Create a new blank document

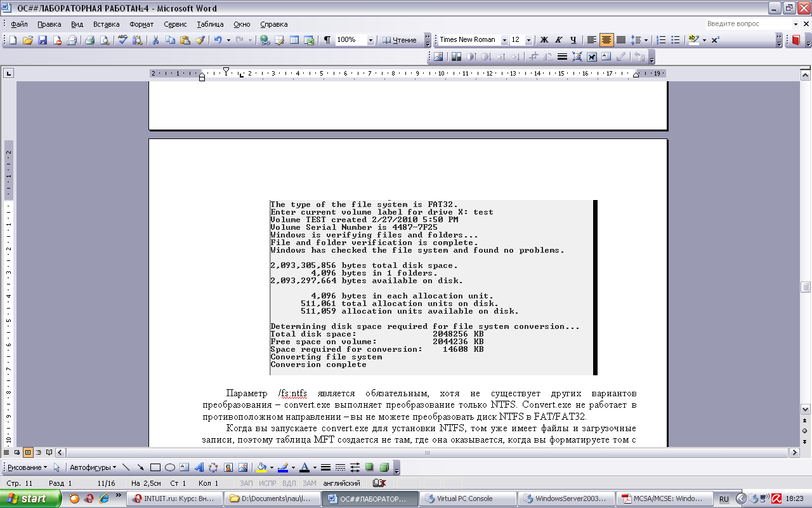pos(12,40)
